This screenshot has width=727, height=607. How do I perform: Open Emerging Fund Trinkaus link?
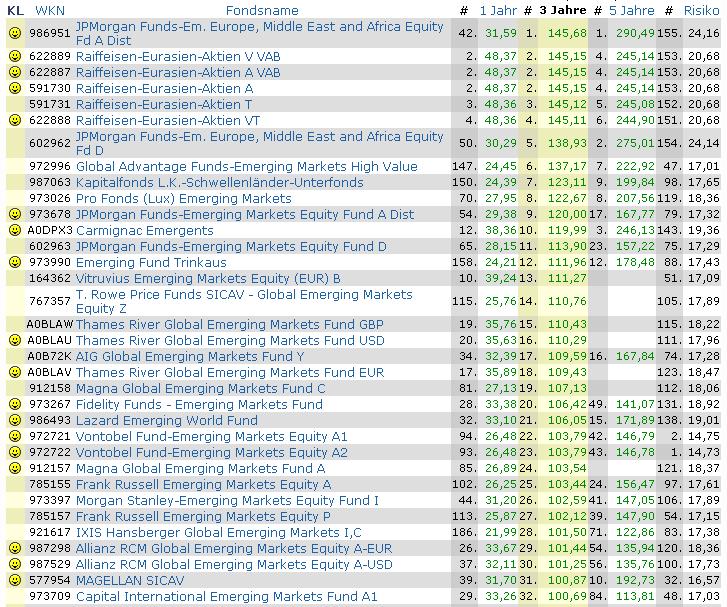point(151,262)
